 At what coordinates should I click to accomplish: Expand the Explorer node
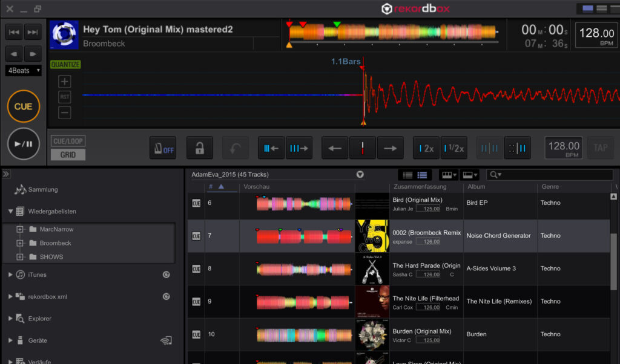point(10,318)
